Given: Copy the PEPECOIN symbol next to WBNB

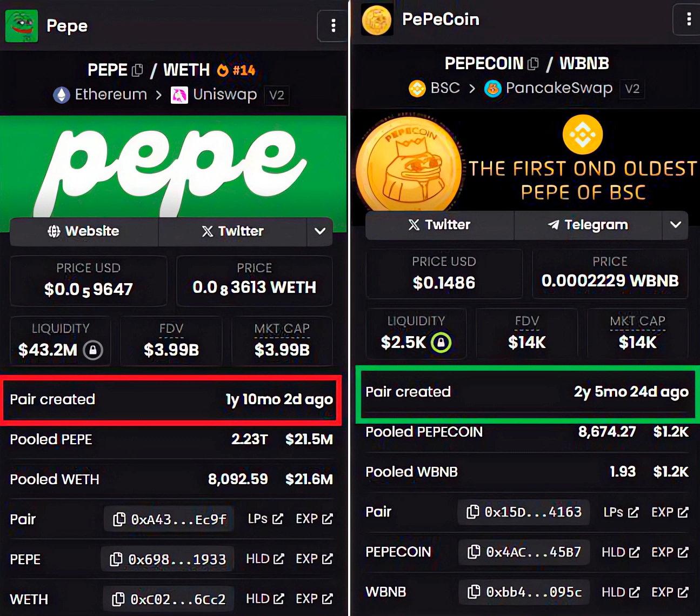Looking at the screenshot, I should pos(533,64).
